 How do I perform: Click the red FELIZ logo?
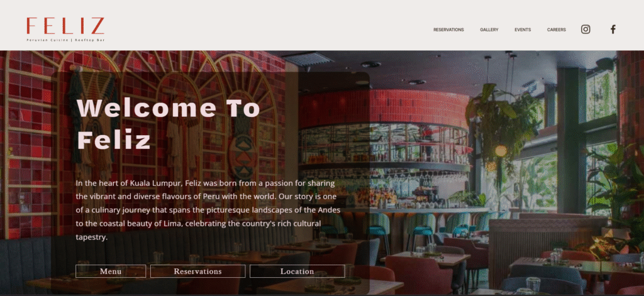[65, 26]
